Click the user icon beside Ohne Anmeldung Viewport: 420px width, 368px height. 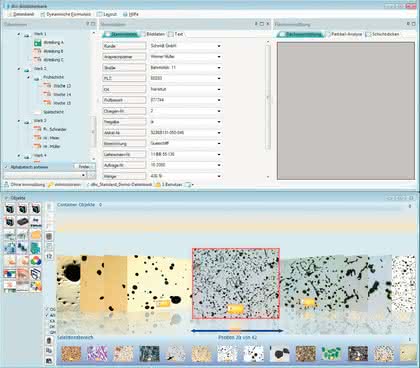[x=6, y=184]
